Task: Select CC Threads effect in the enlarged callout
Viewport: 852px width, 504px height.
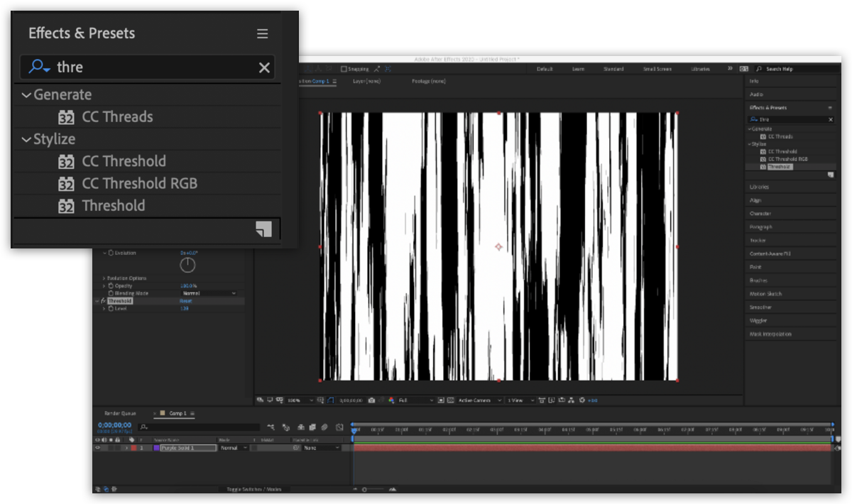Action: (117, 117)
